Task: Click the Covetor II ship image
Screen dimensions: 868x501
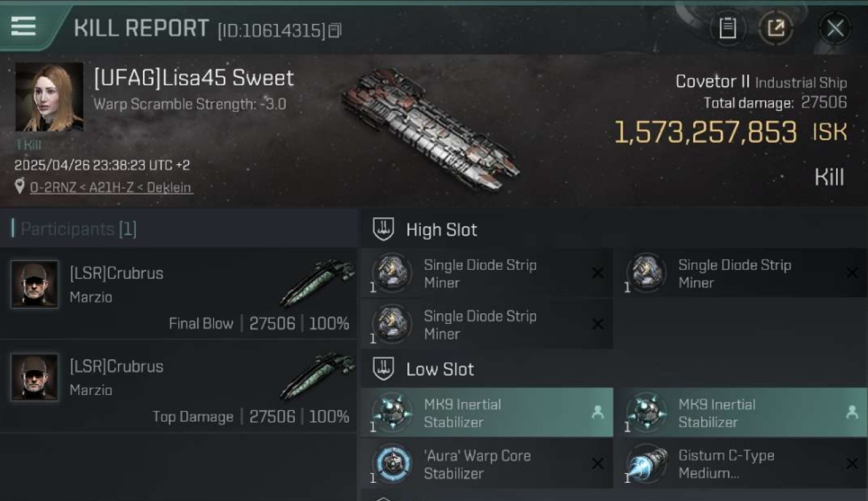Action: [x=429, y=128]
